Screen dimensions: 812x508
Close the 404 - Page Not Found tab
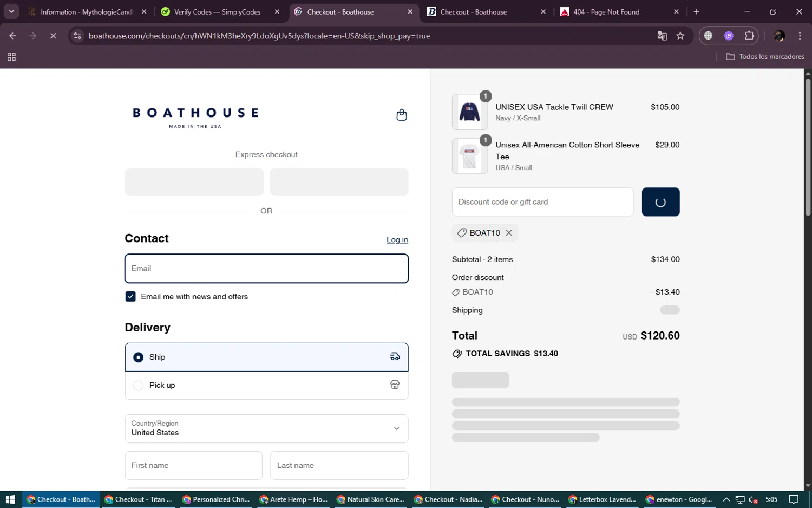[676, 12]
